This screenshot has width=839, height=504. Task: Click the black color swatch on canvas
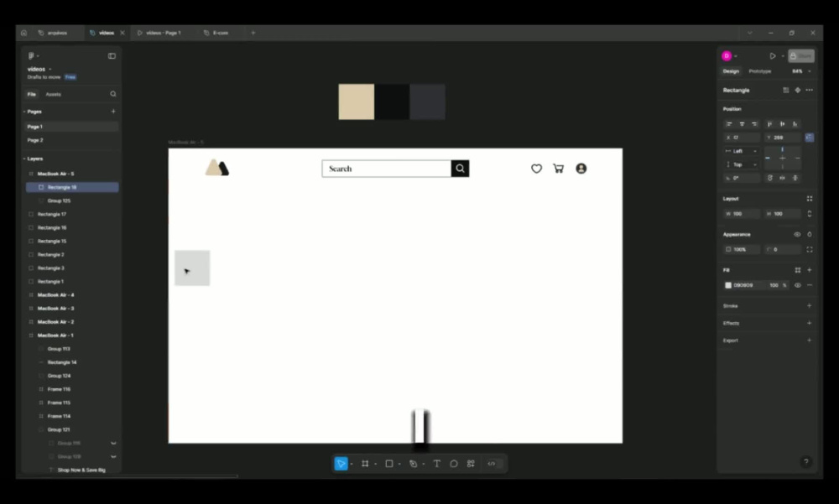click(392, 101)
